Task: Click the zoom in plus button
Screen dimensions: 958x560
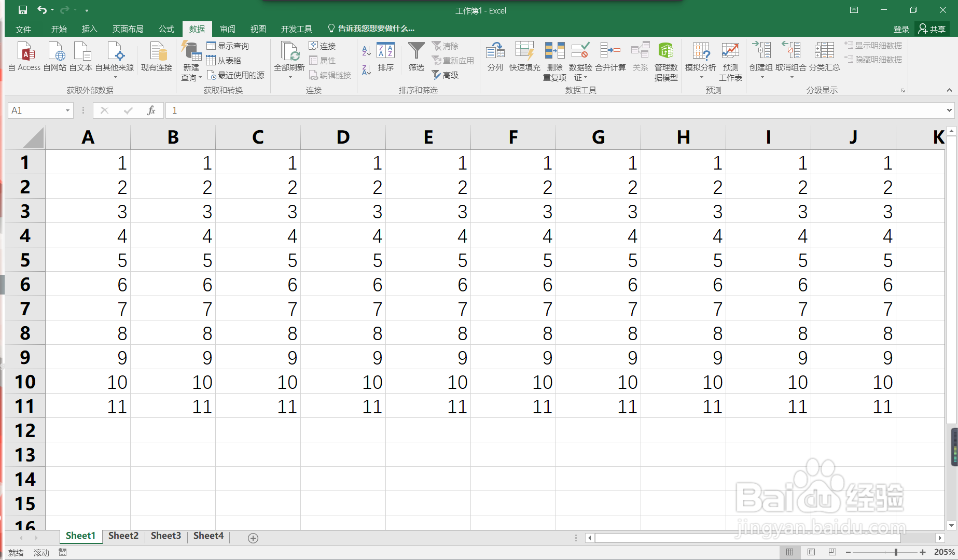Action: tap(923, 552)
